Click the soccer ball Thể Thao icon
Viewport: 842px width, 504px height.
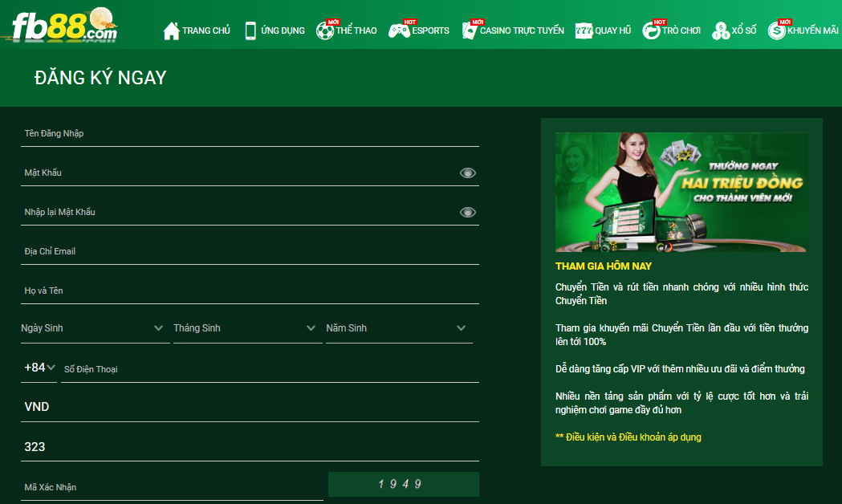[x=325, y=30]
